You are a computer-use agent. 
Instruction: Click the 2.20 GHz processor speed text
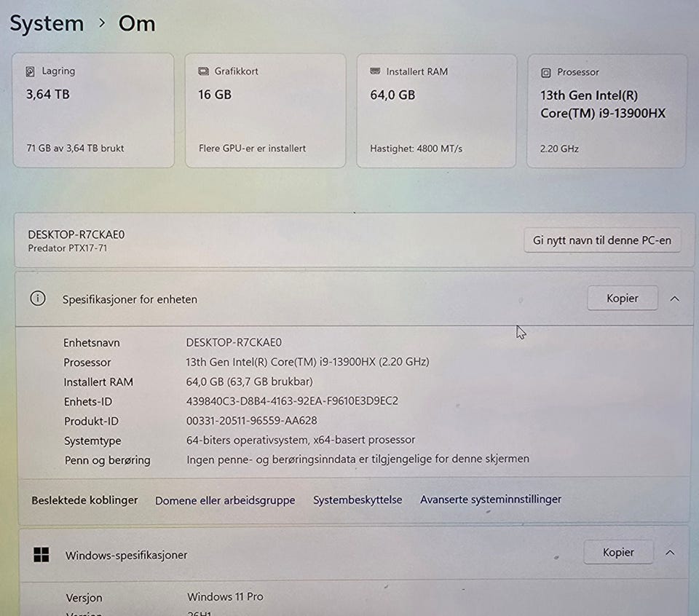point(559,149)
